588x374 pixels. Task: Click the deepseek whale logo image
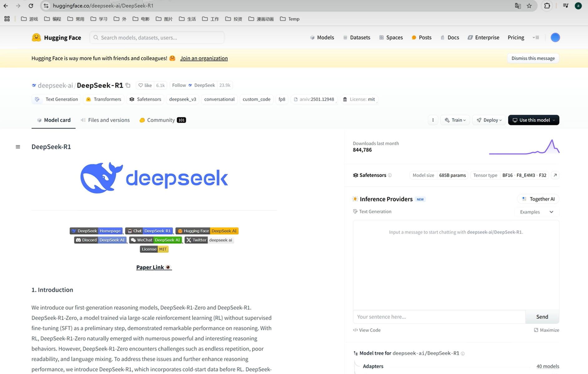[154, 178]
